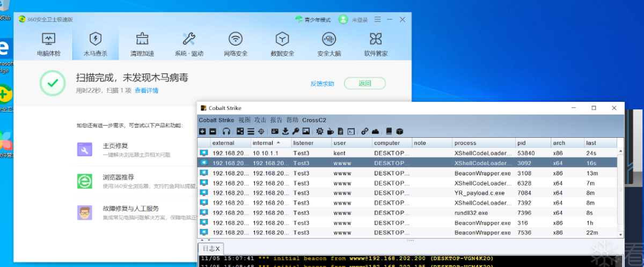Toggle 青少年模式 in 360 title bar
Viewport: 644px width, 267px height.
click(x=313, y=20)
